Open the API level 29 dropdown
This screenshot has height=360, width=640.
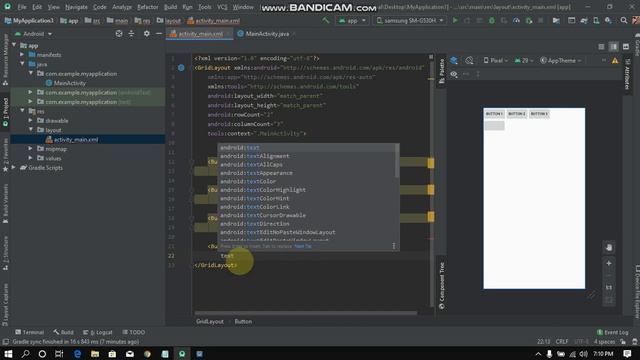(524, 61)
